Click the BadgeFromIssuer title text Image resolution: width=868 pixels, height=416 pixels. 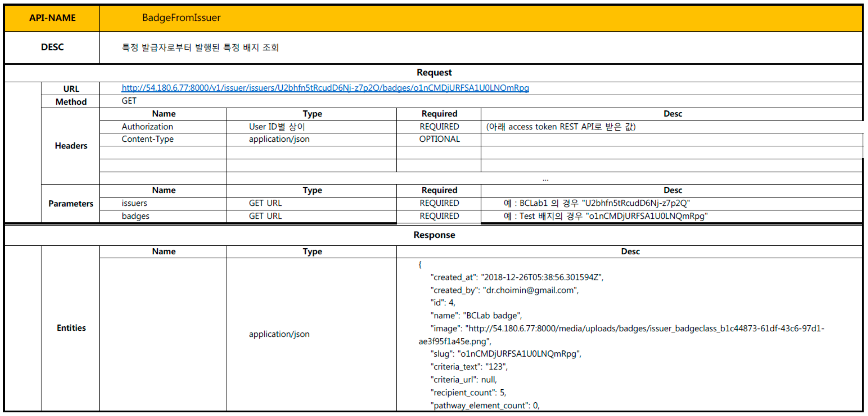[x=181, y=17]
